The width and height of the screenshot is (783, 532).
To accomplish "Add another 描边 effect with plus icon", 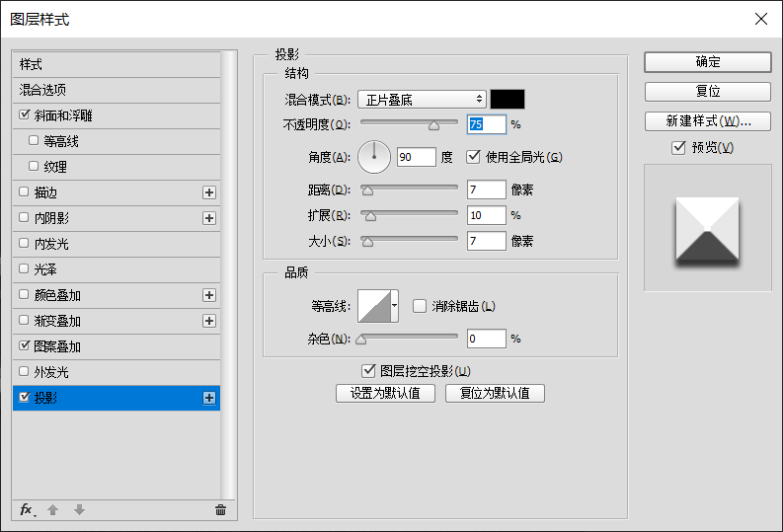I will coord(209,192).
